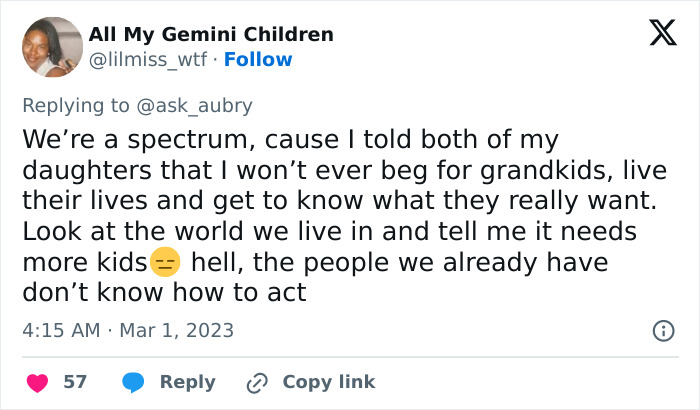Click the @lilmiss_wtf handle
Image resolution: width=700 pixels, height=410 pixels.
coord(148,60)
